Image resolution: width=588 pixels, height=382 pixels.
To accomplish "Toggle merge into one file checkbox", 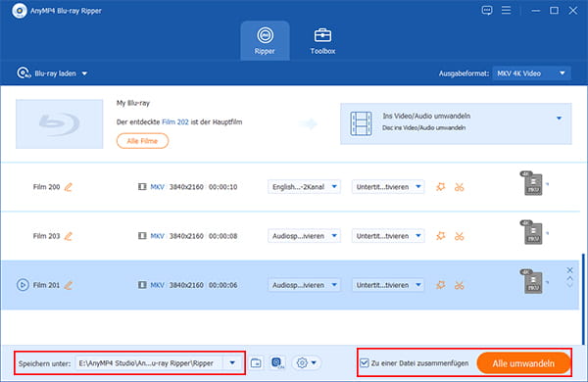I will click(365, 362).
